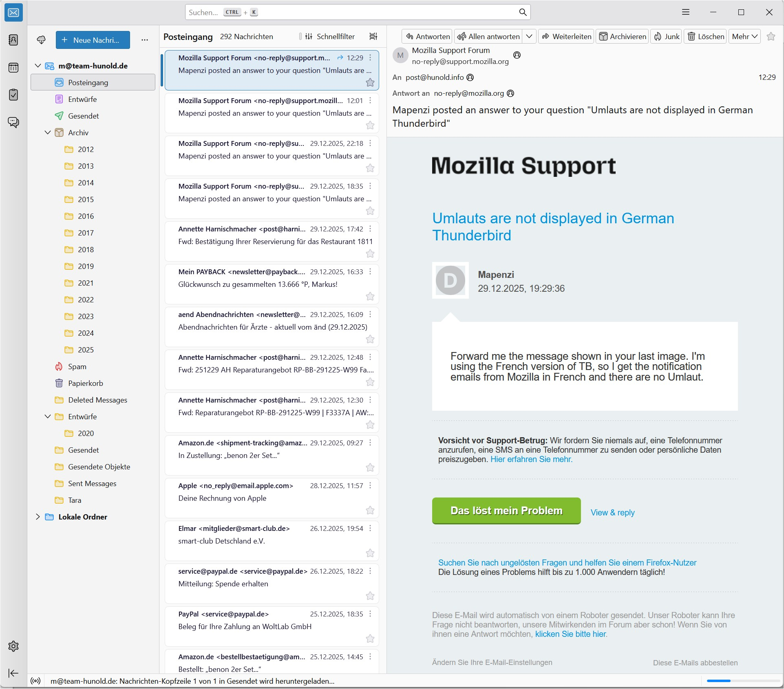
Task: Toggle star on opened message header
Action: click(x=771, y=37)
